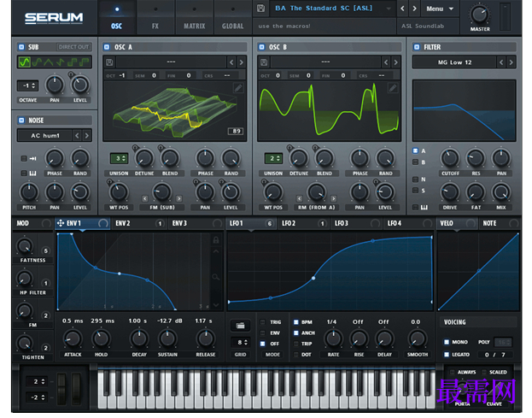Select the LFO 2 tab
The width and height of the screenshot is (532, 418).
pyautogui.click(x=303, y=223)
